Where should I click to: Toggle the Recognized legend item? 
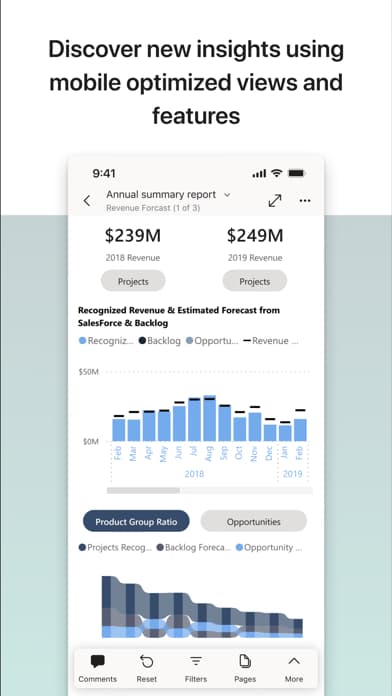coord(106,341)
